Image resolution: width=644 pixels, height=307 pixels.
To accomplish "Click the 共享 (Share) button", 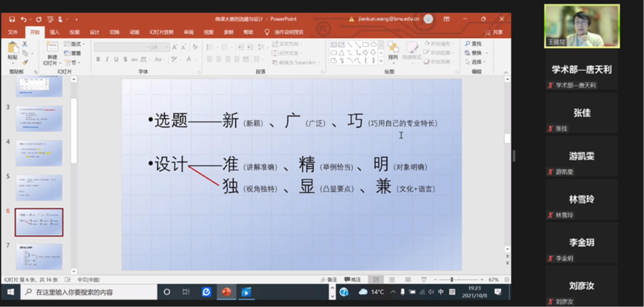I will [494, 32].
